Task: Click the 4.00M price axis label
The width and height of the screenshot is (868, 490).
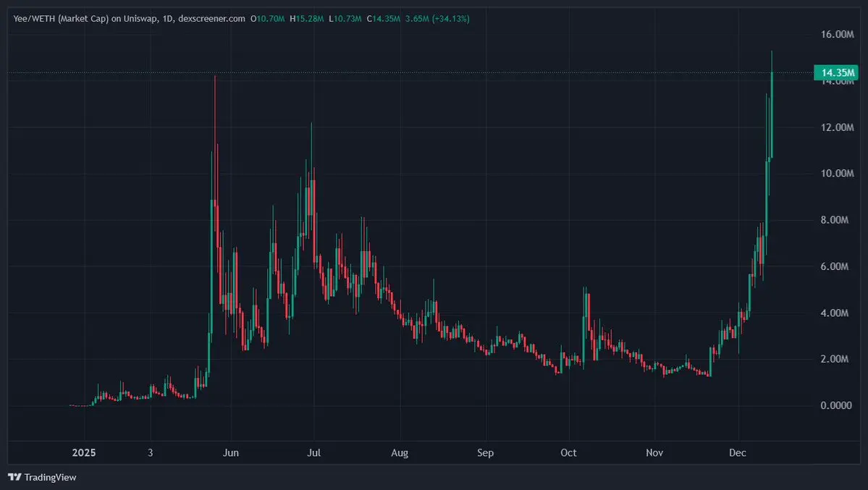Action: coord(834,313)
